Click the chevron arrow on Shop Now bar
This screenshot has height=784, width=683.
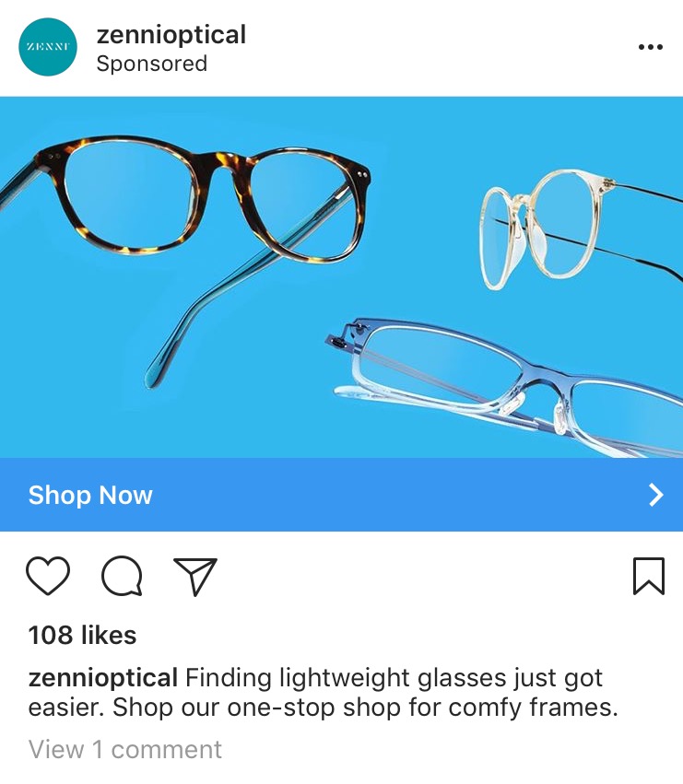[655, 495]
